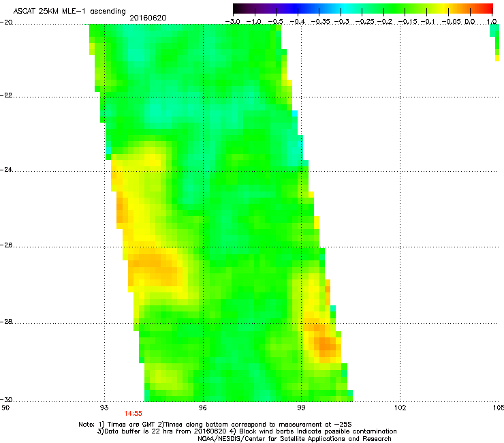Click the "ASCAT 25KM MLE-1 ascending" plot title
Viewport: 504px width, 443px height.
[x=69, y=12]
